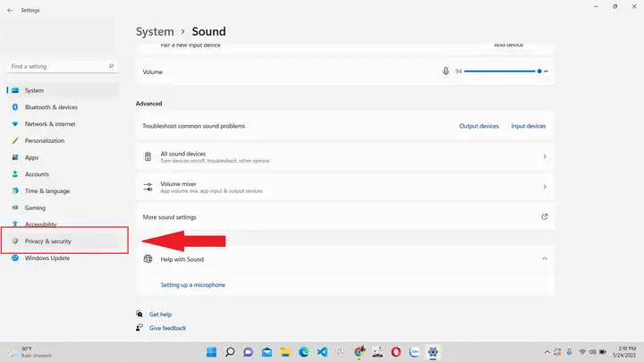Show hidden tray icons chevron

[547, 352]
